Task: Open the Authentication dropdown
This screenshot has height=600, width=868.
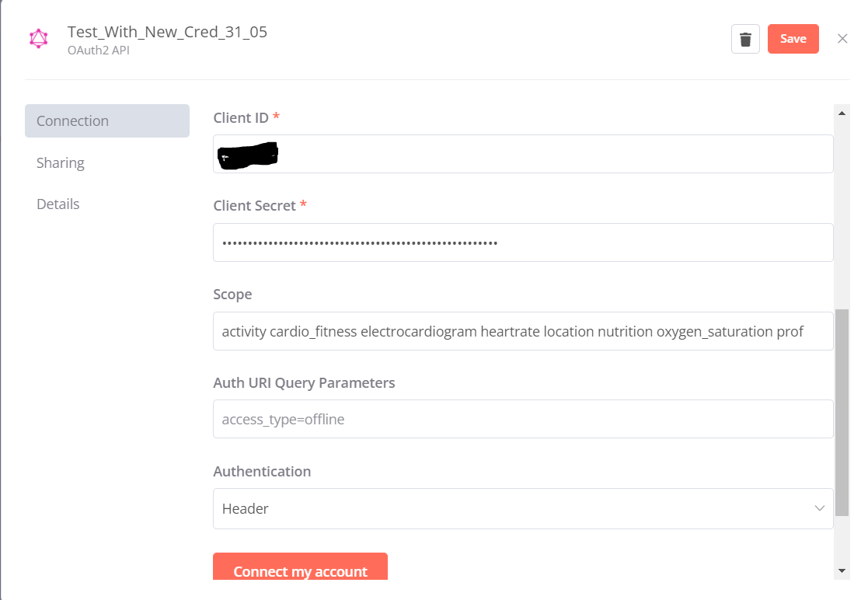Action: click(x=522, y=508)
